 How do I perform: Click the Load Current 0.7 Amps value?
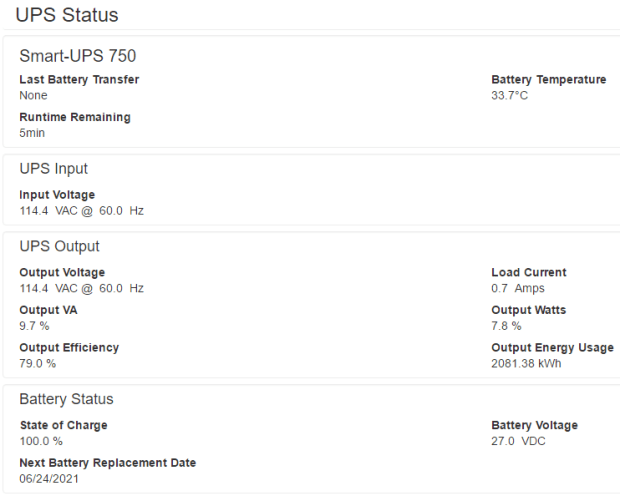coord(517,288)
